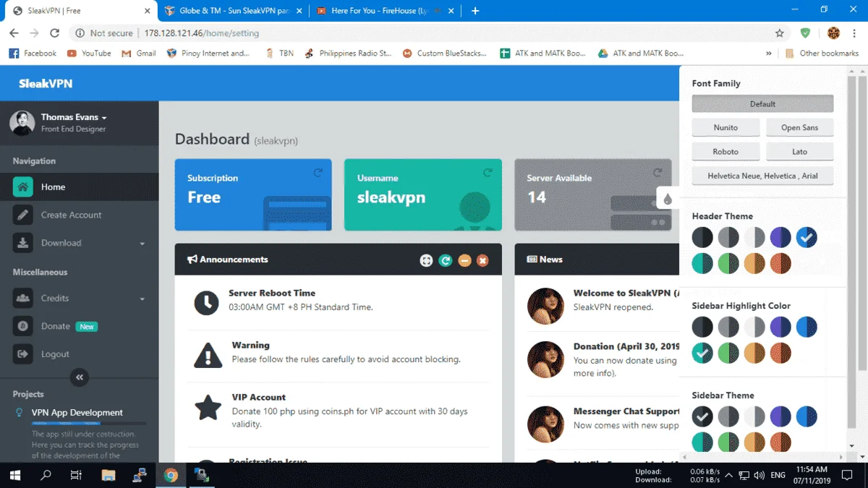
Task: Open the Facebook bookmark
Action: point(33,53)
